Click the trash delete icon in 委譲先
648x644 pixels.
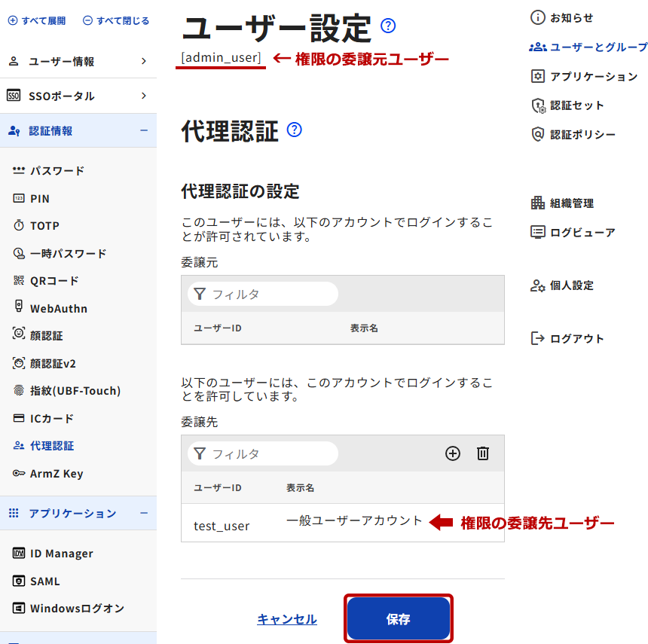click(x=483, y=453)
